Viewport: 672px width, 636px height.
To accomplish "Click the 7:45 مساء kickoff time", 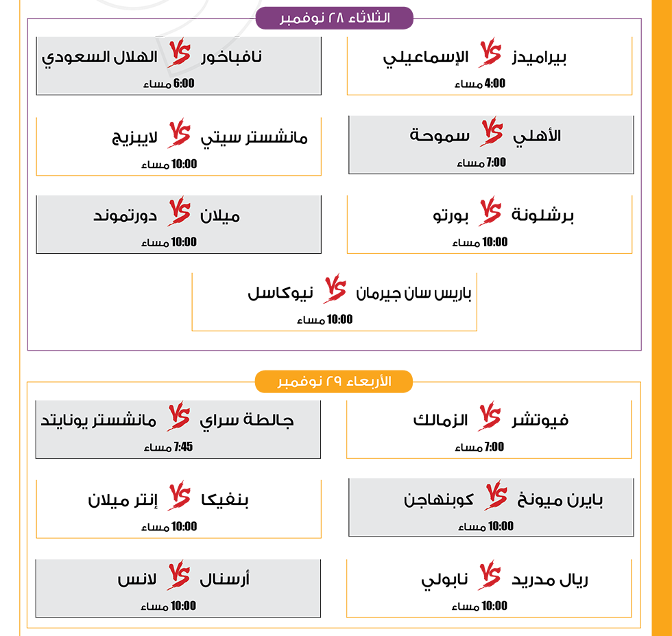I will point(169,447).
